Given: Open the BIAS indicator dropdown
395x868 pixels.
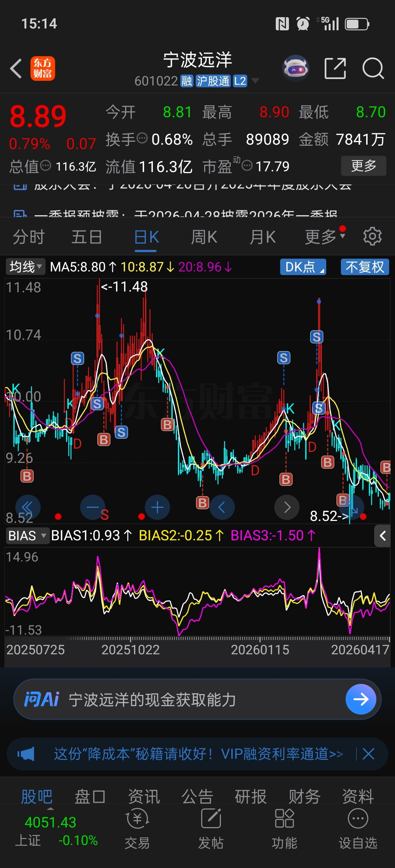Looking at the screenshot, I should (x=27, y=536).
